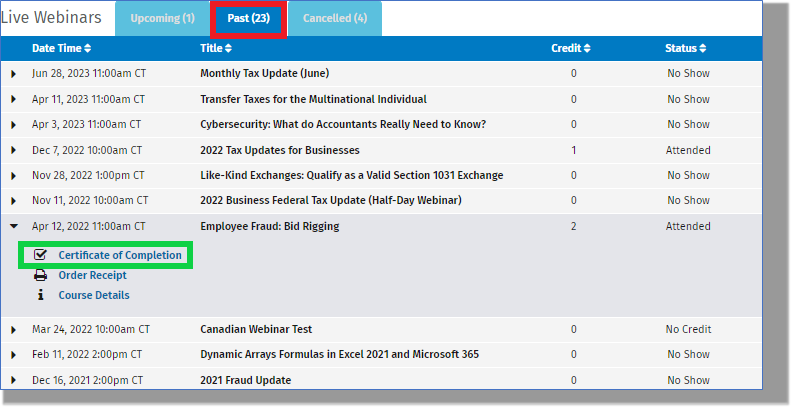Click the info icon beside Course Details

[40, 295]
